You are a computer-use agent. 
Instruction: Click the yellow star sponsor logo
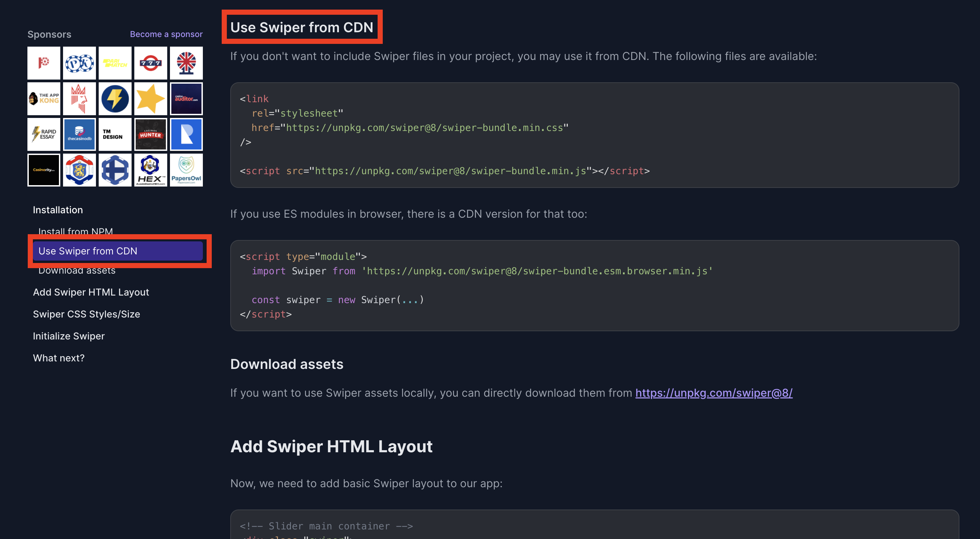[151, 99]
